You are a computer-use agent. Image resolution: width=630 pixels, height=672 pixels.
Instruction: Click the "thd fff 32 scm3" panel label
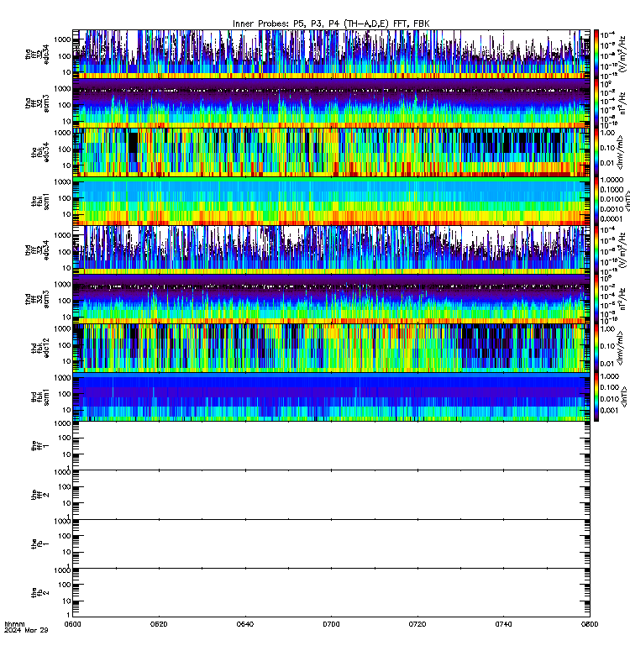pos(37,299)
